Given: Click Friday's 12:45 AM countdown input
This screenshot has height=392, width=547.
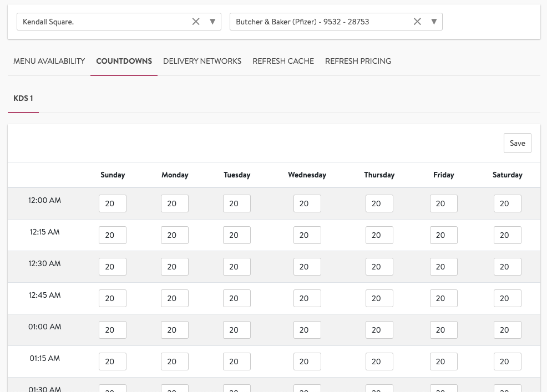Looking at the screenshot, I should click(x=444, y=298).
